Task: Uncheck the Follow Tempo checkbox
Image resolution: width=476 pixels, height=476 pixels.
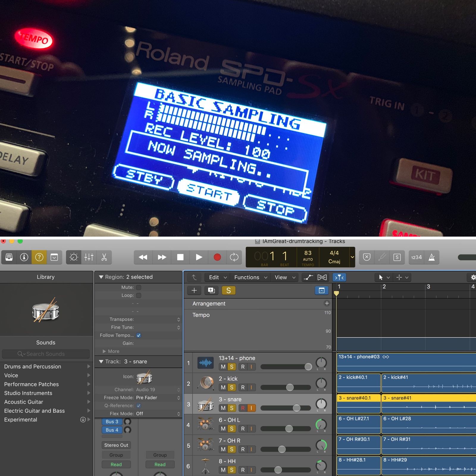Action: (139, 335)
